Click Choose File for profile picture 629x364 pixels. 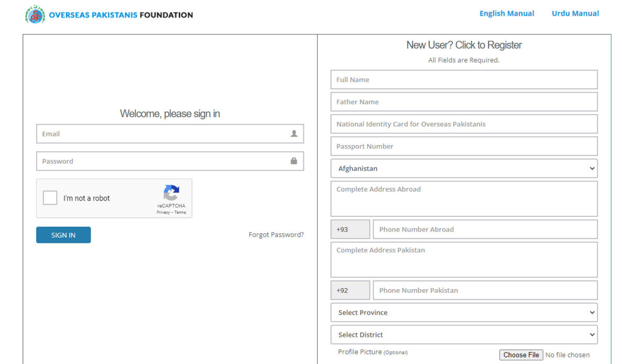pos(521,355)
